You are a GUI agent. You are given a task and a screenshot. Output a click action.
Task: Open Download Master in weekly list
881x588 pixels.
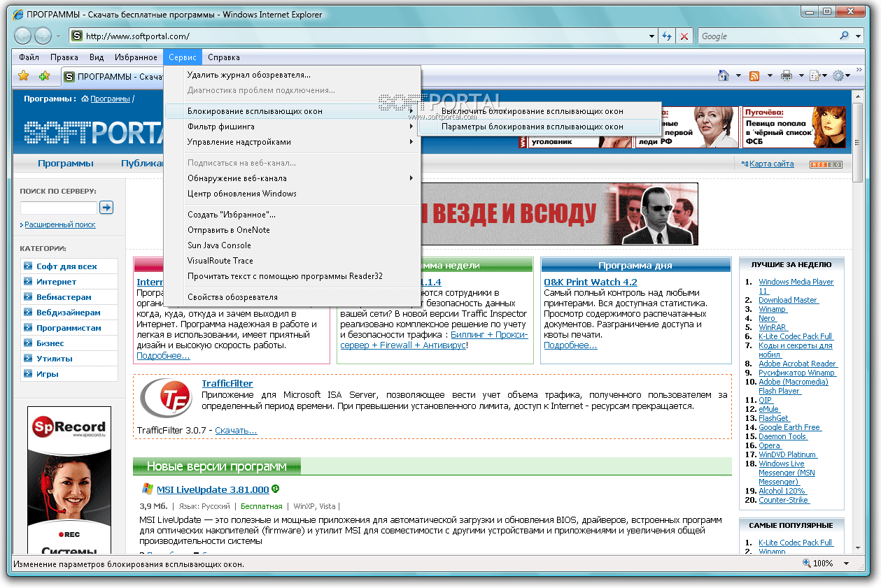click(x=788, y=300)
